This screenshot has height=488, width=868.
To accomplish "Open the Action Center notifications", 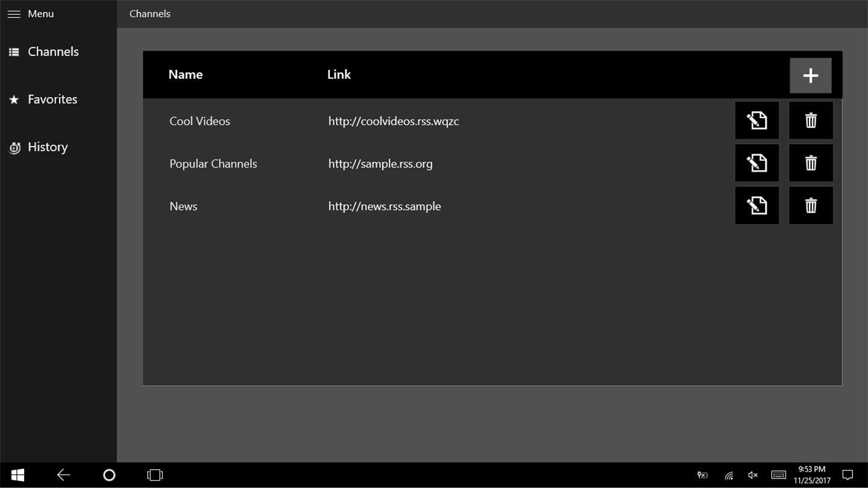I will pos(848,475).
